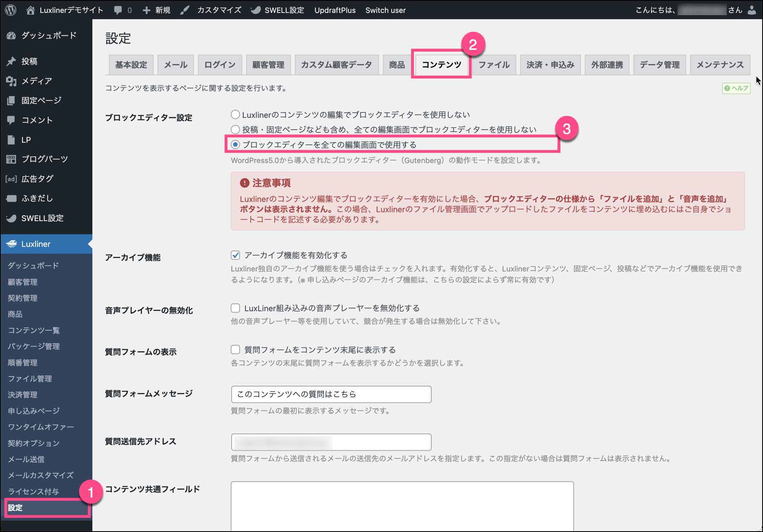
Task: Check 質問フォームをコンテンツ末尾に表示する
Action: coord(235,350)
